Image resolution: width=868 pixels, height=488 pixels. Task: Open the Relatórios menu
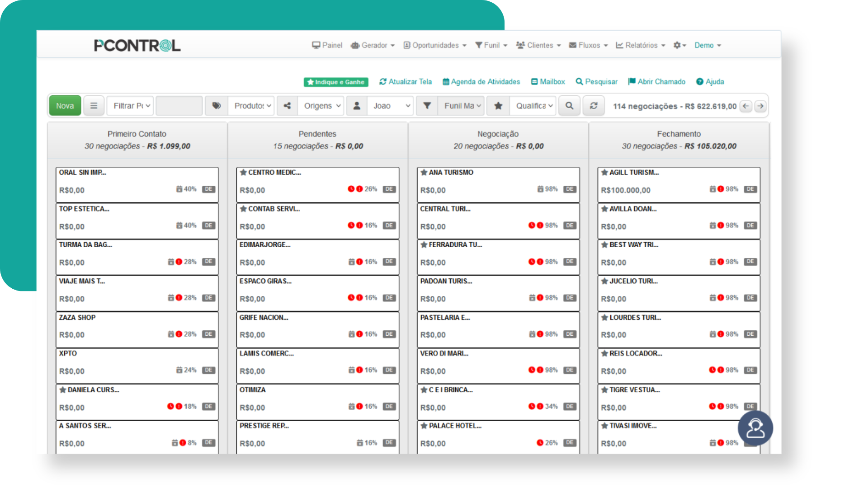640,45
